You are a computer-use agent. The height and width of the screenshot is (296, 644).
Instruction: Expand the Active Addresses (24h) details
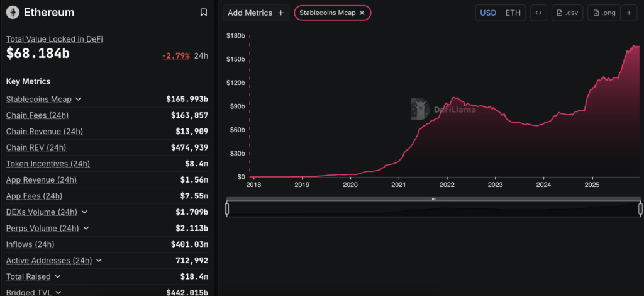coord(99,261)
